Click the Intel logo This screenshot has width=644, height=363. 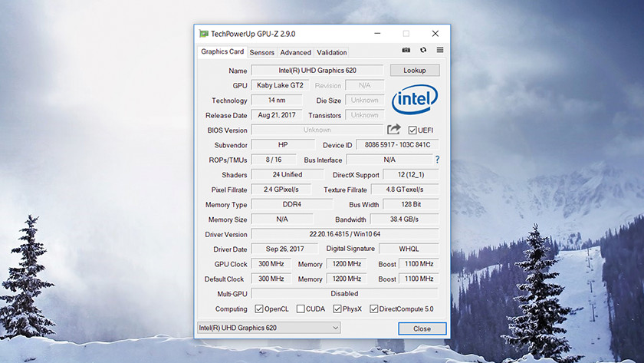coord(415,99)
